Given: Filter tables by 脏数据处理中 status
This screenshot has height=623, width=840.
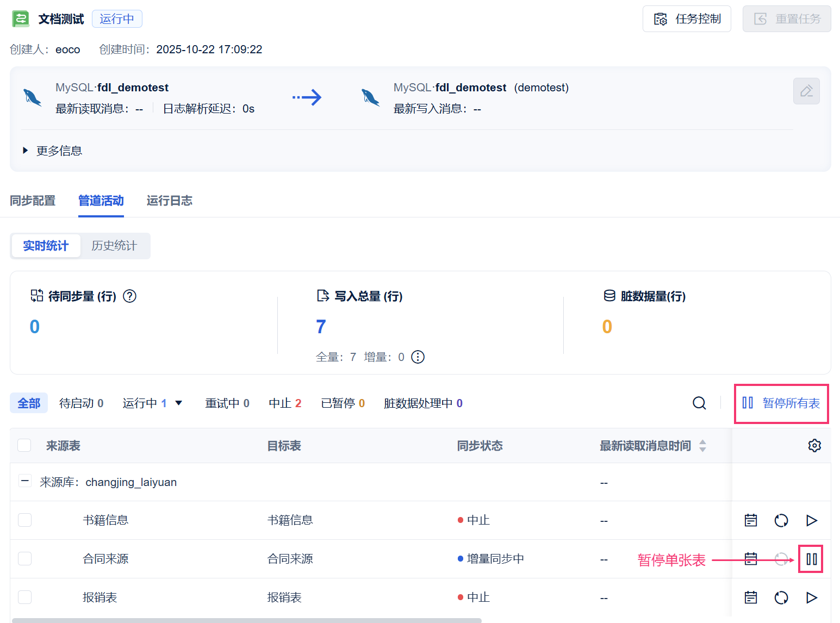Looking at the screenshot, I should pyautogui.click(x=423, y=403).
